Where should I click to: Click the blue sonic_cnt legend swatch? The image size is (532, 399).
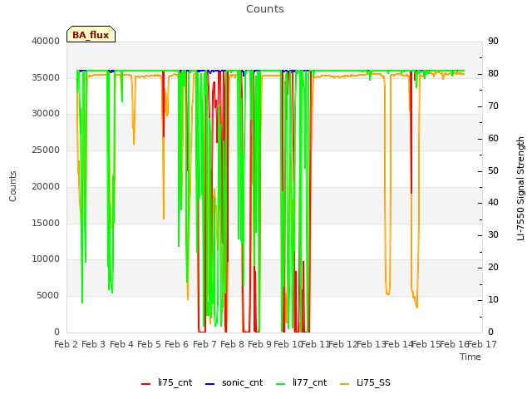tap(210, 384)
